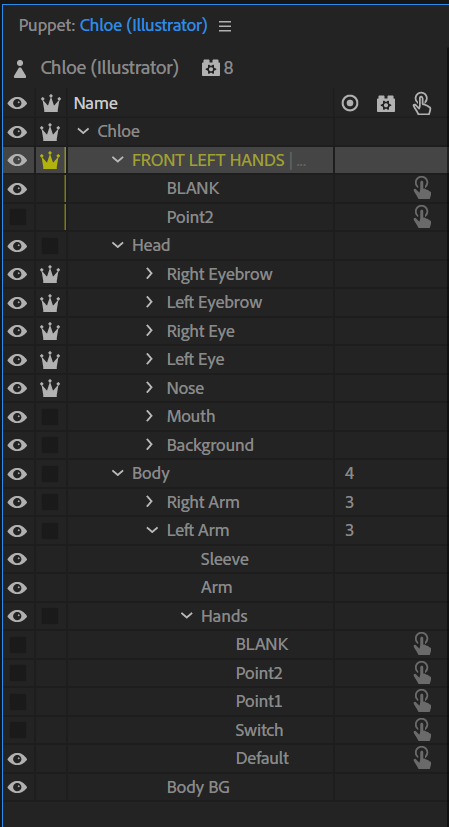This screenshot has width=449, height=827.
Task: Click trigger icon on top BLANK row
Action: [422, 188]
